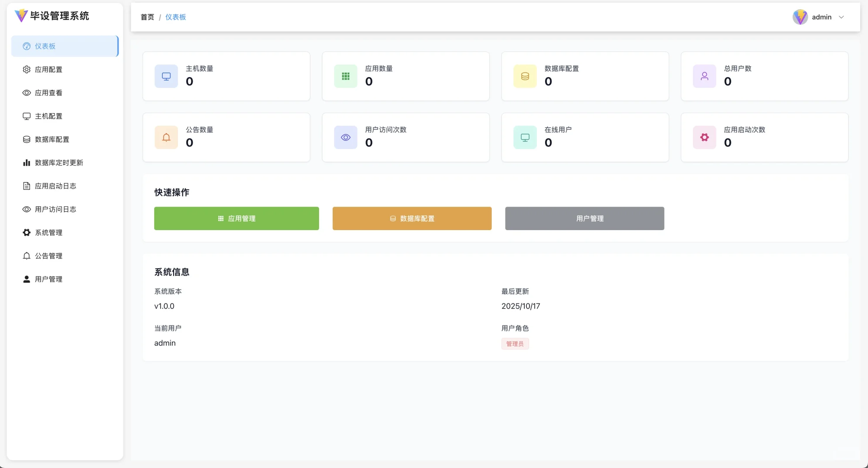868x468 pixels.
Task: Expand the user menu chevron top right
Action: [842, 17]
